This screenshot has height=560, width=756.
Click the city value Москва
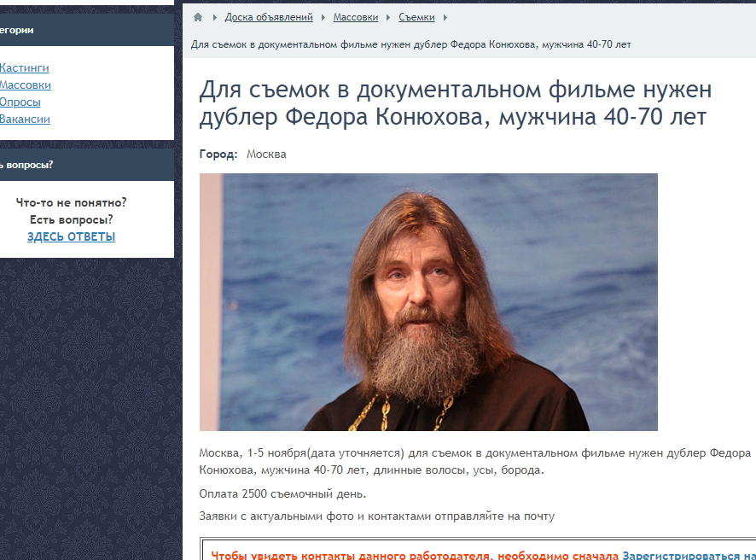pyautogui.click(x=266, y=155)
